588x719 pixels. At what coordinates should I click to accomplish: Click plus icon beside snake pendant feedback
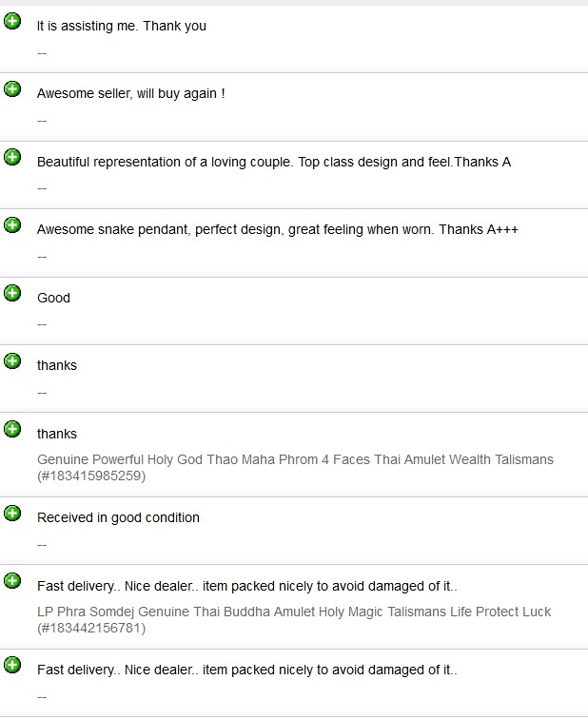pos(12,224)
